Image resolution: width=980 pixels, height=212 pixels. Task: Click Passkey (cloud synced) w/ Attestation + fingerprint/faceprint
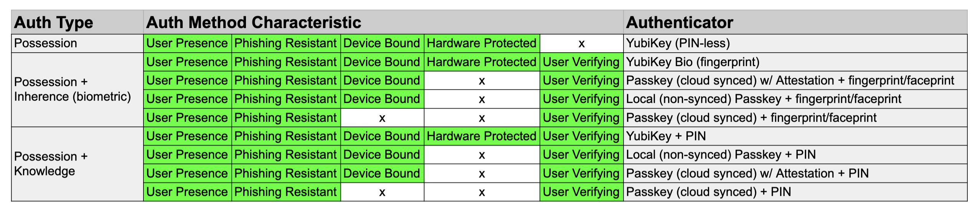pyautogui.click(x=790, y=81)
